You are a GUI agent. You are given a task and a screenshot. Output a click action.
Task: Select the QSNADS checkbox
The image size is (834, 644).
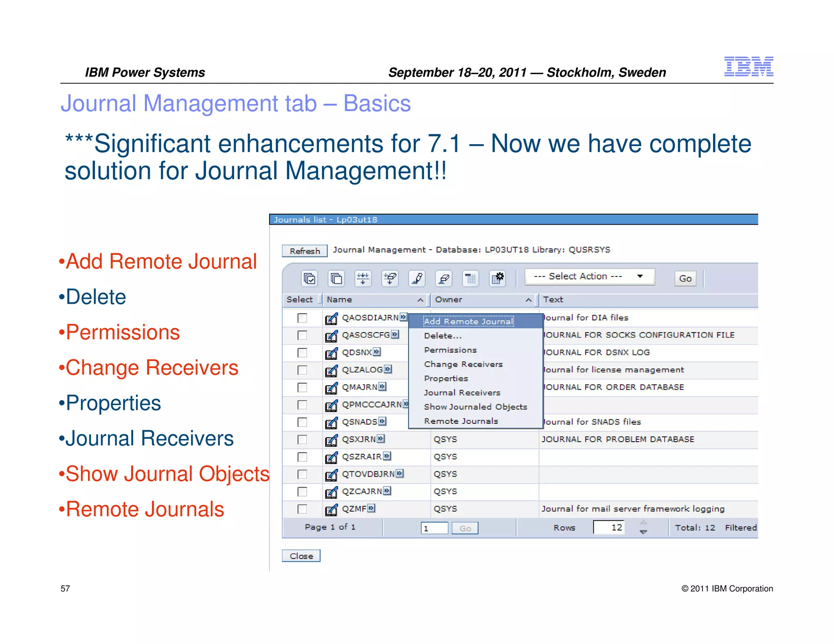coord(302,422)
